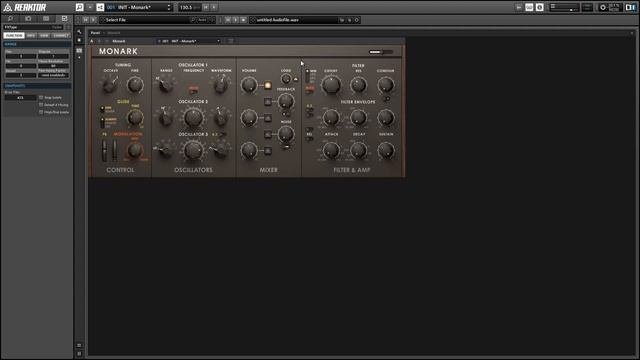The height and width of the screenshot is (360, 640).
Task: Toggle Oscillator 2 mixer on switch
Action: coord(268,118)
